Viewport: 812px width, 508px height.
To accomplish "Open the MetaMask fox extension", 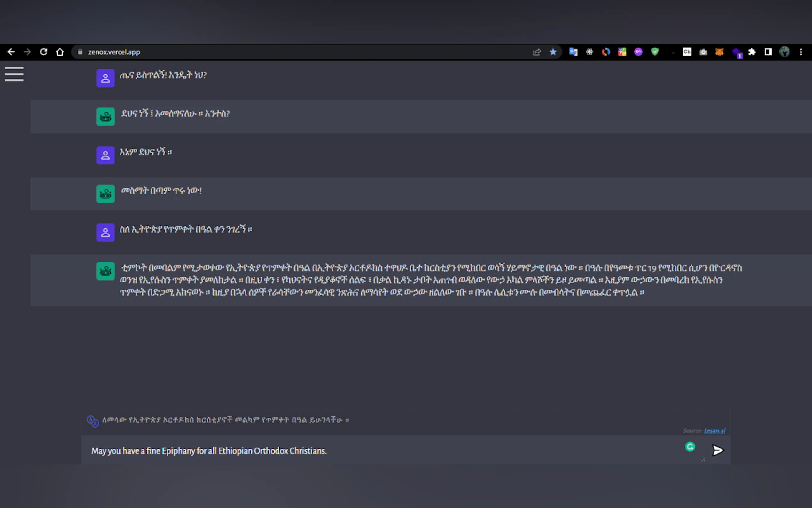I will pyautogui.click(x=719, y=52).
